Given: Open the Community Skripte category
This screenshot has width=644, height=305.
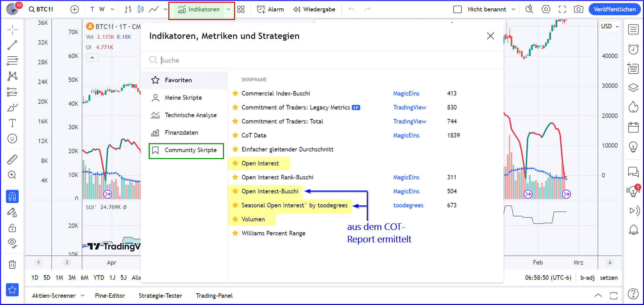Looking at the screenshot, I should [x=186, y=150].
